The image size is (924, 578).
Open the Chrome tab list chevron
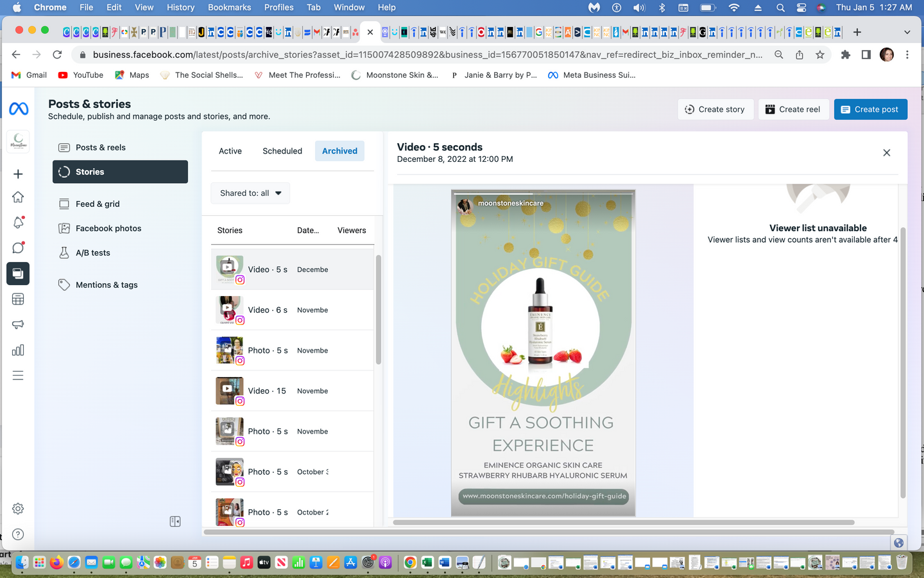pos(907,32)
